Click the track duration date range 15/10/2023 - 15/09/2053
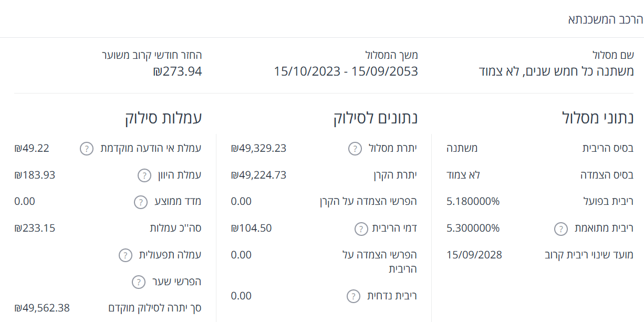The width and height of the screenshot is (644, 322). tap(346, 71)
